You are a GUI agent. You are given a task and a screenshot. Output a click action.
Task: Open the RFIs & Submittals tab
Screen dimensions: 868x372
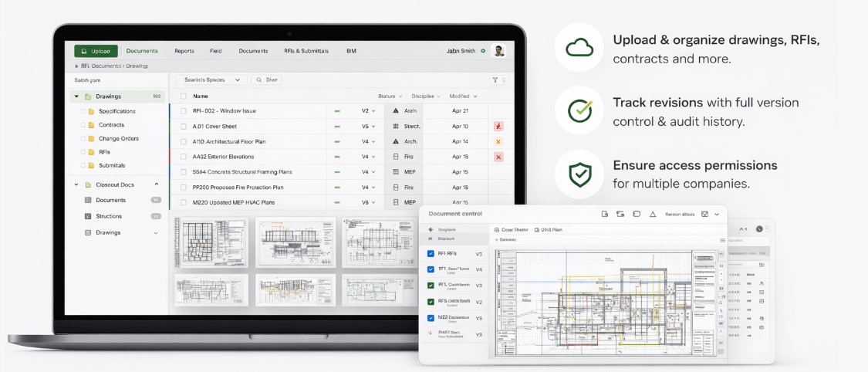pos(306,51)
